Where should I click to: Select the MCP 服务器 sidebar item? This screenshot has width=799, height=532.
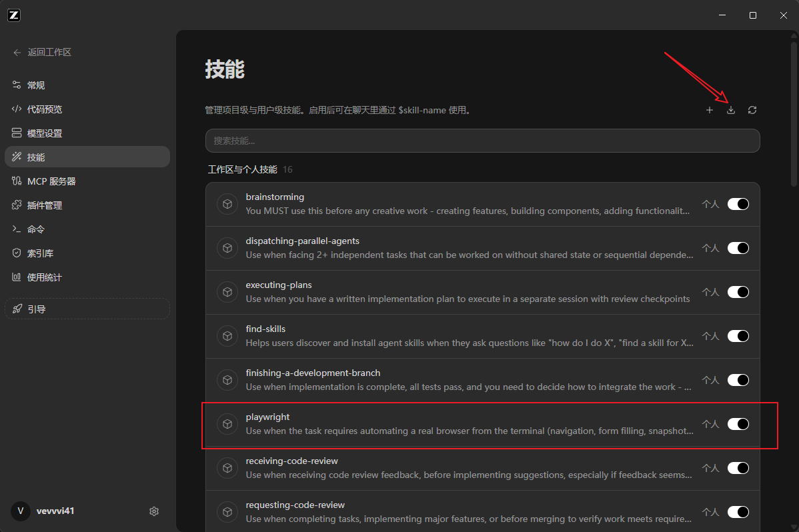(87, 181)
